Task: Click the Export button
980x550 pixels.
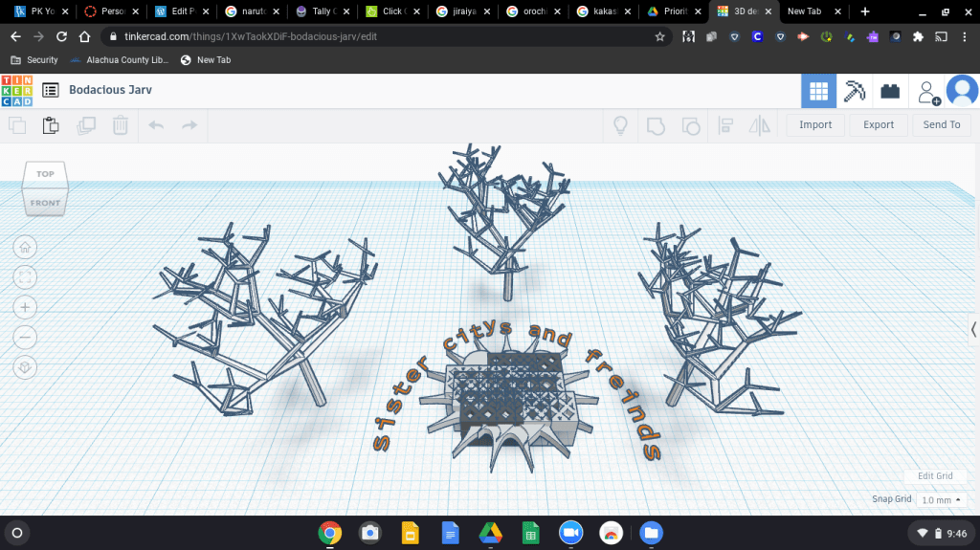Action: (878, 124)
